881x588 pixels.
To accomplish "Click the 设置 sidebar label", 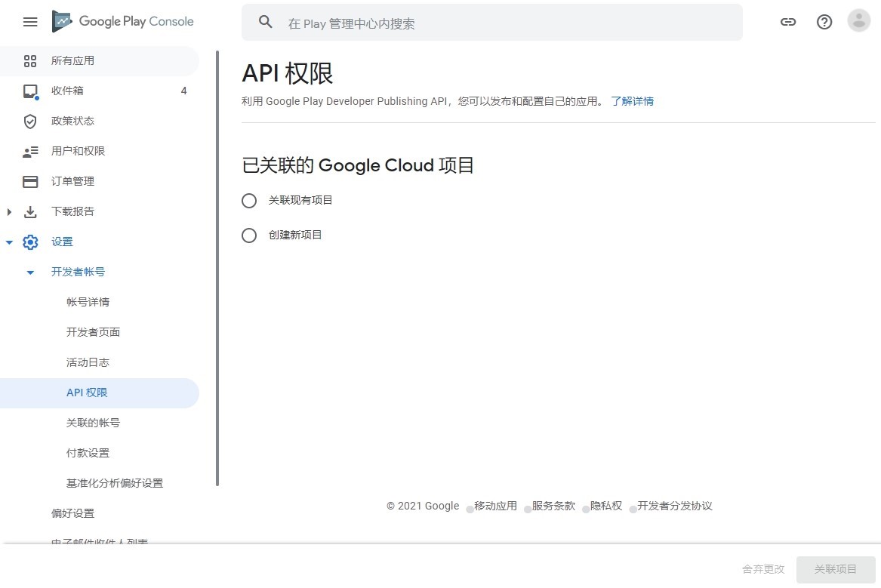I will pyautogui.click(x=63, y=242).
